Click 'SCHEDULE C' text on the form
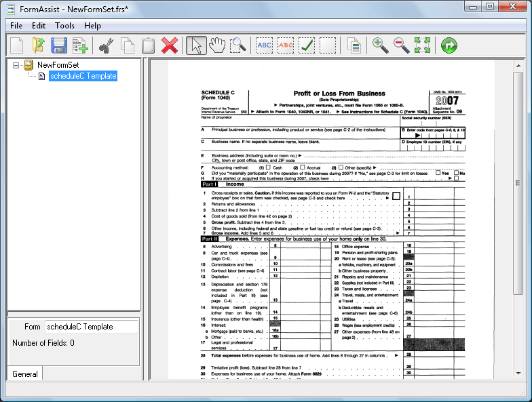532x402 pixels. point(218,92)
